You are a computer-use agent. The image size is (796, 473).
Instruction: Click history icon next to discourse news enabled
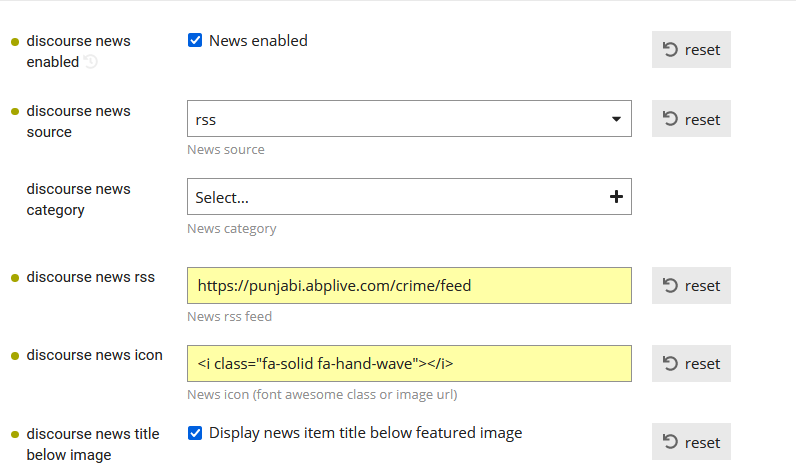click(x=90, y=62)
